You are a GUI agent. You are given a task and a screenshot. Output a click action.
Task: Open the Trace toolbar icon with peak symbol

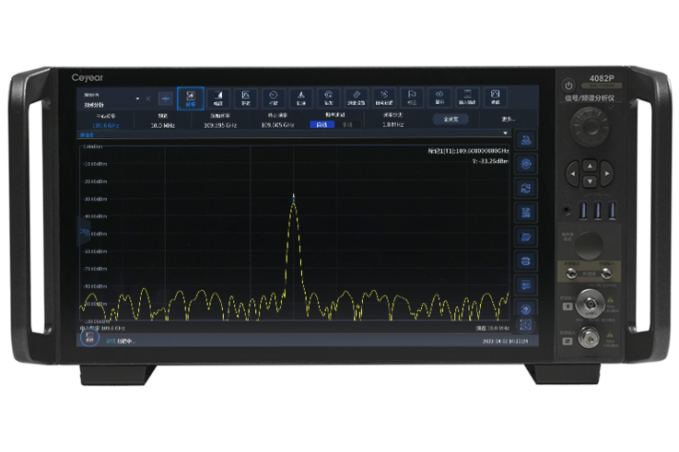tap(301, 98)
